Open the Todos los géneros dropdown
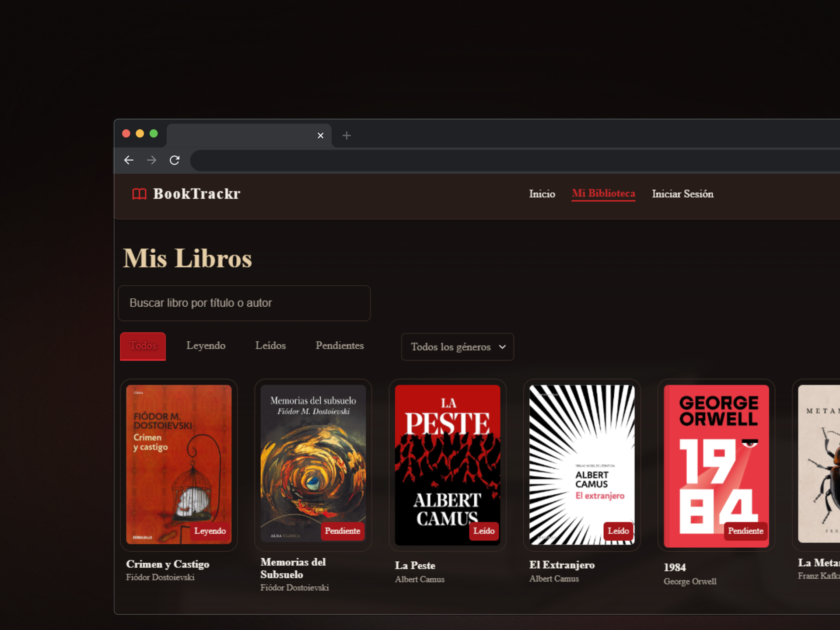 coord(457,347)
